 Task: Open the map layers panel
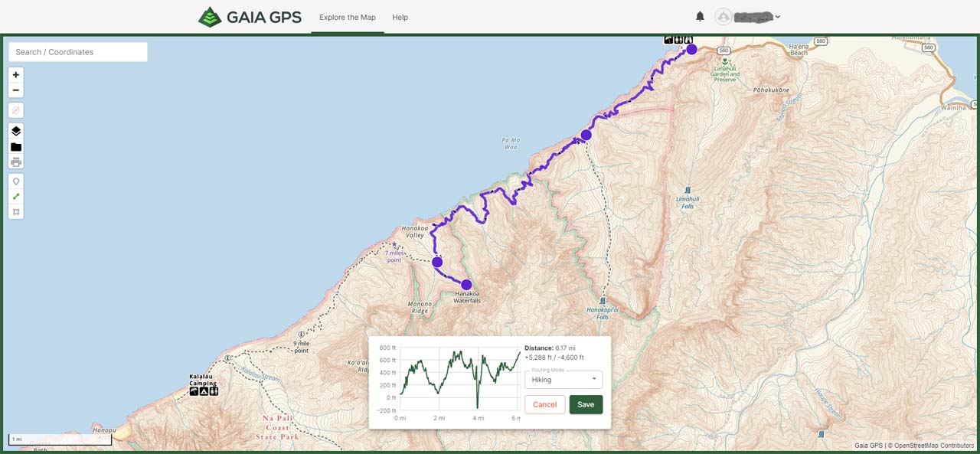pos(16,132)
